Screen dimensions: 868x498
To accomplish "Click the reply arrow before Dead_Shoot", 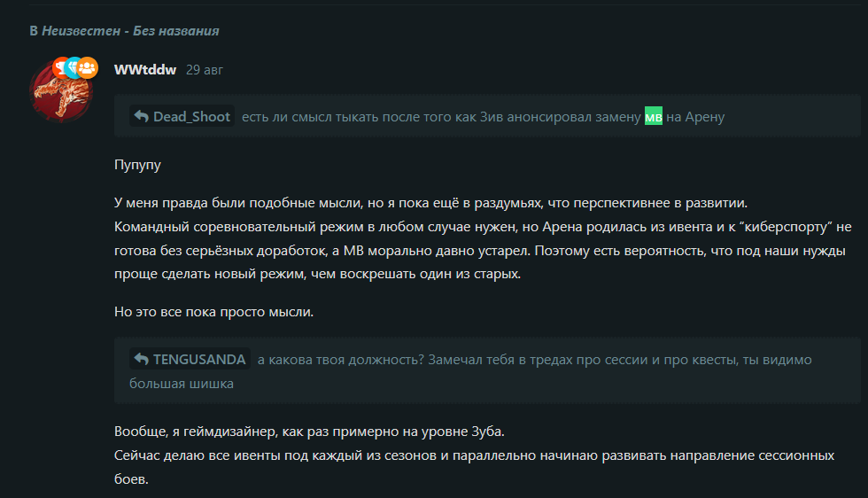I will click(141, 116).
